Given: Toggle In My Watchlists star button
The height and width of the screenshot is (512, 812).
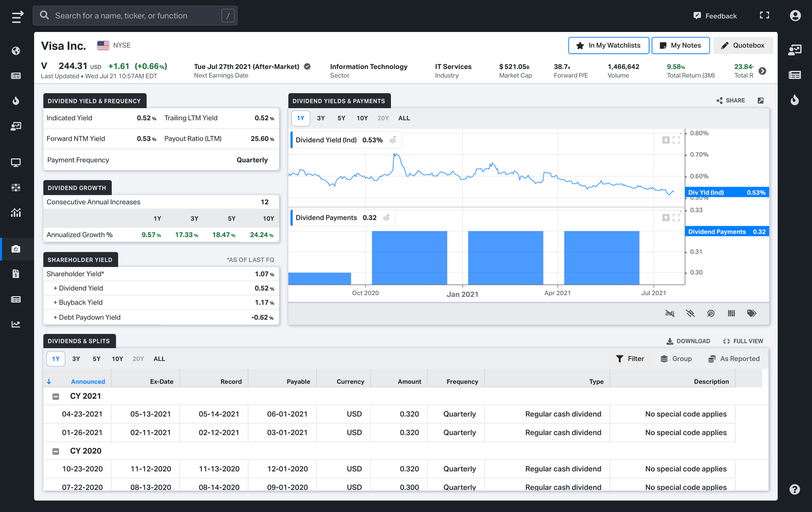Looking at the screenshot, I should tap(608, 45).
